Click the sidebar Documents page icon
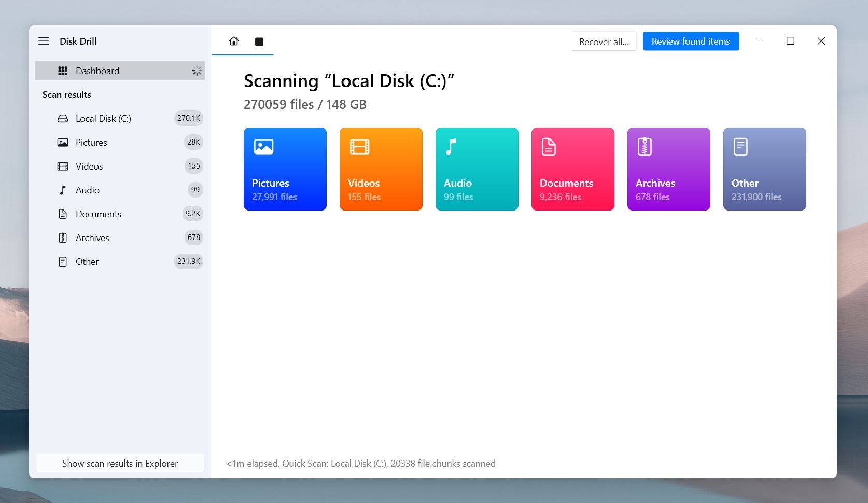The width and height of the screenshot is (868, 503). point(63,214)
